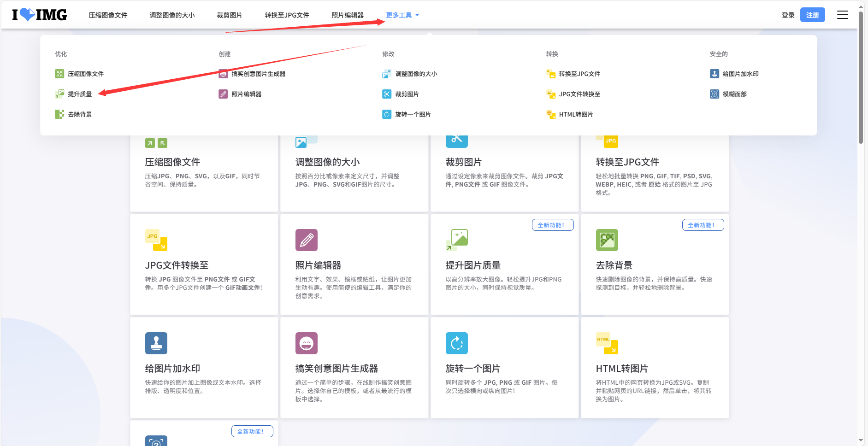Screen dimensions: 868x446
Task: Click the scrollbar down arrow
Action: [861, 441]
